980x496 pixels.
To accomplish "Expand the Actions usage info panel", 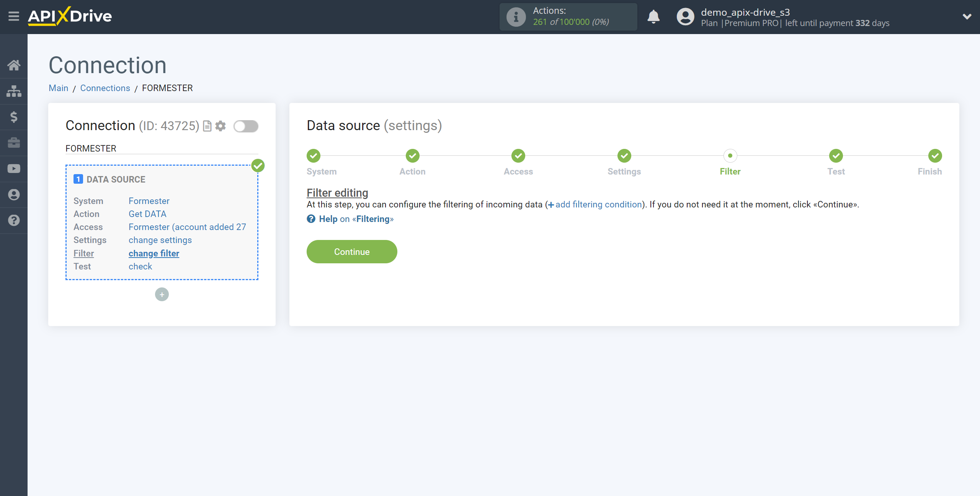I will [515, 16].
